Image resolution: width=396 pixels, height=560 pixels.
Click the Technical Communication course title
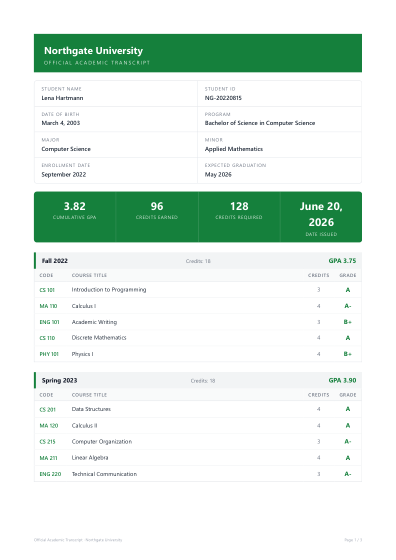104,474
